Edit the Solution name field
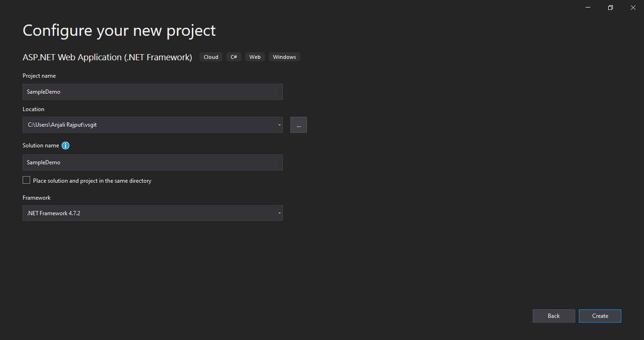The width and height of the screenshot is (644, 340). (x=153, y=162)
